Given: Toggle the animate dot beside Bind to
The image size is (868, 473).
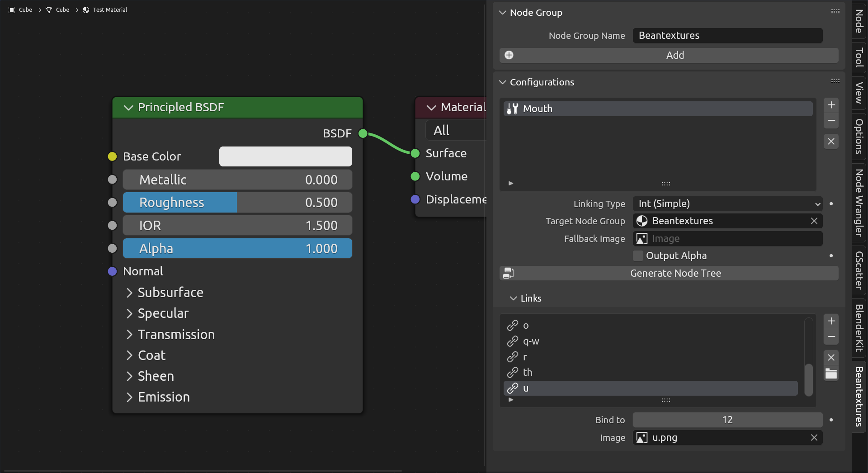Looking at the screenshot, I should 831,420.
